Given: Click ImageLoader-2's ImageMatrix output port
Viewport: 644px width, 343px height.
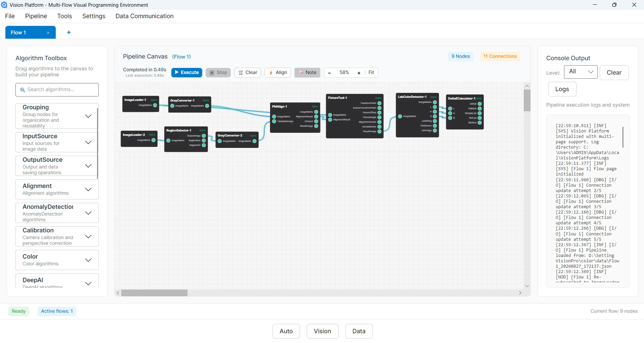Looking at the screenshot, I should click(x=154, y=140).
